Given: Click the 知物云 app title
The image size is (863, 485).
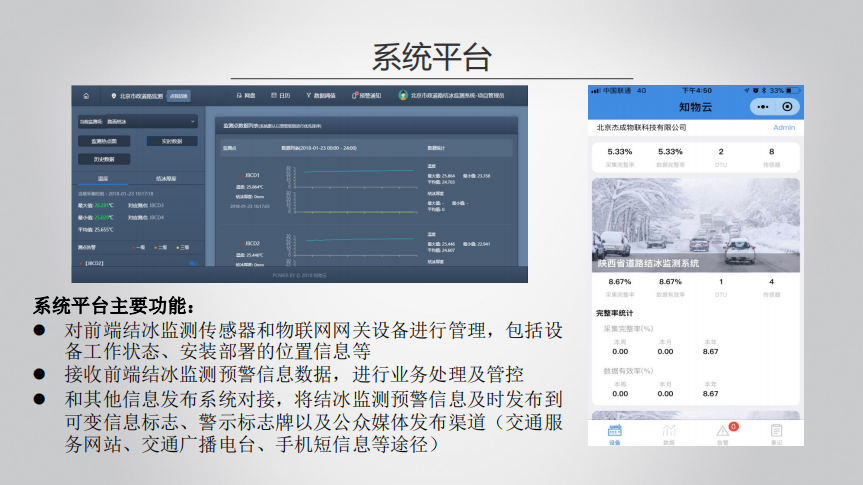Looking at the screenshot, I should click(696, 107).
